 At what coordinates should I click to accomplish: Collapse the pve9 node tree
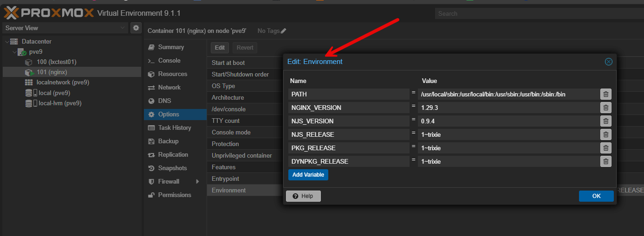pyautogui.click(x=14, y=52)
